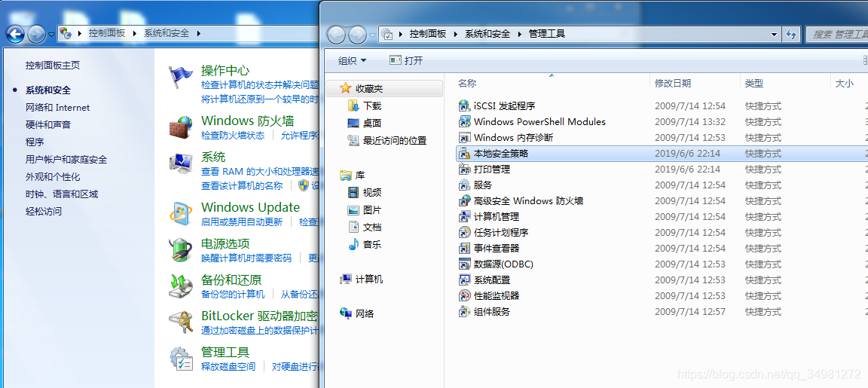Open recent pages dropdown in 管理工具 window
Screen dimensions: 868x388
click(x=372, y=35)
